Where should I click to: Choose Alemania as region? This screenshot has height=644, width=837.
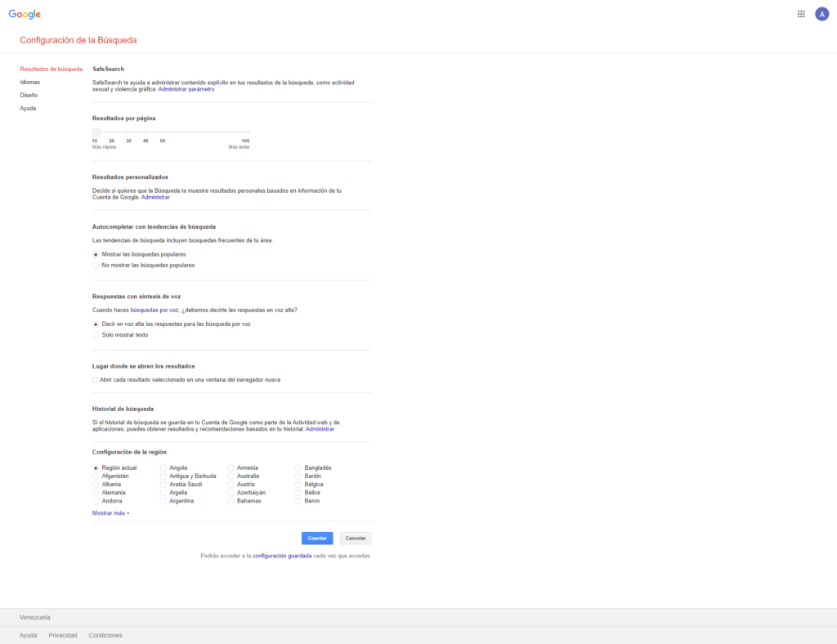pyautogui.click(x=96, y=493)
